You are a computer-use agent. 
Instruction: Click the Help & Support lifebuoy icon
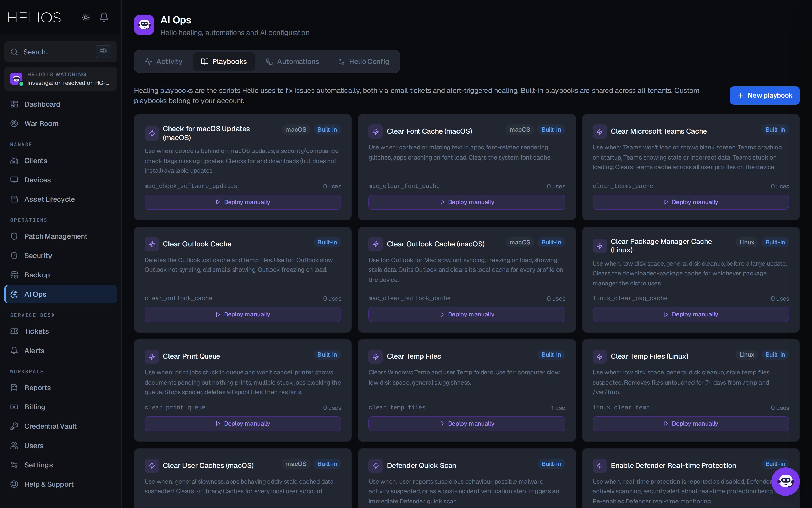[x=14, y=484]
